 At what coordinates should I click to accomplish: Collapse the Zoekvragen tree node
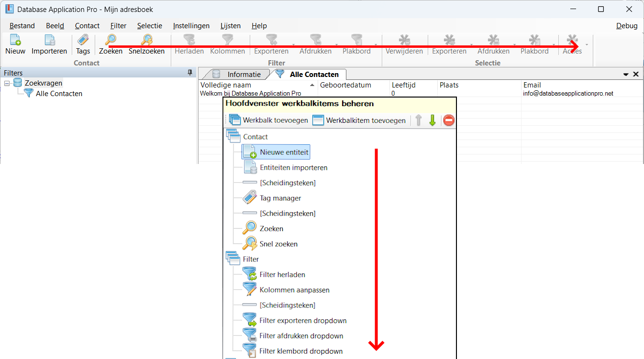(7, 83)
